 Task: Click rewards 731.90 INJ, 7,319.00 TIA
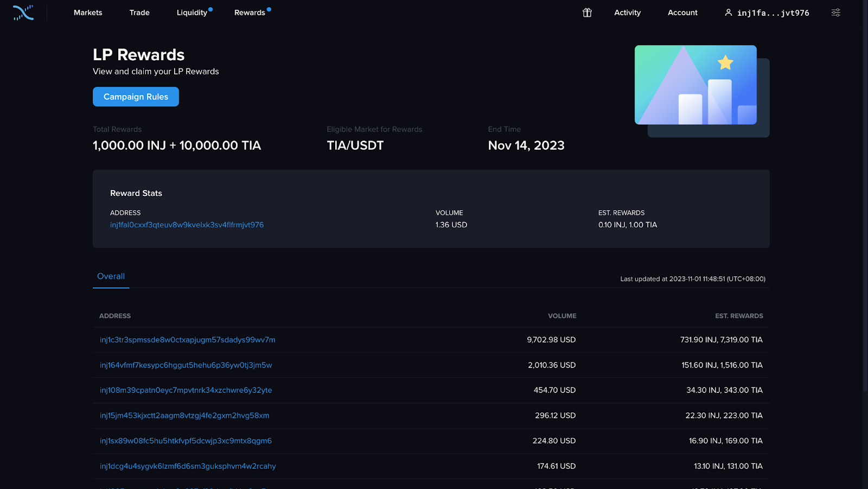click(x=722, y=340)
